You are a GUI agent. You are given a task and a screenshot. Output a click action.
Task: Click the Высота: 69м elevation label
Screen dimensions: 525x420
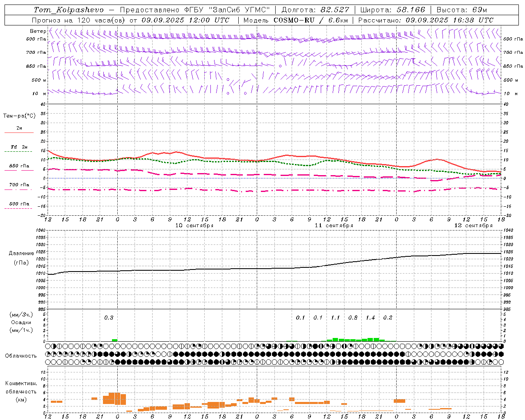(x=461, y=10)
